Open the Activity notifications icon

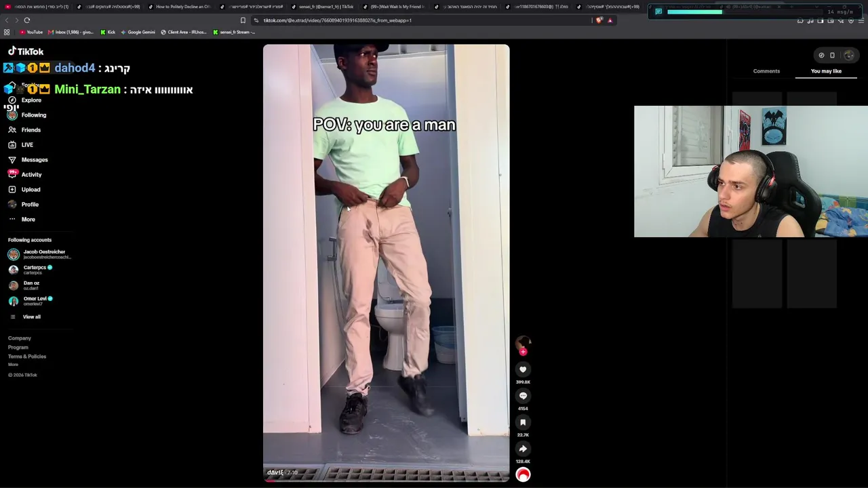[x=12, y=175]
